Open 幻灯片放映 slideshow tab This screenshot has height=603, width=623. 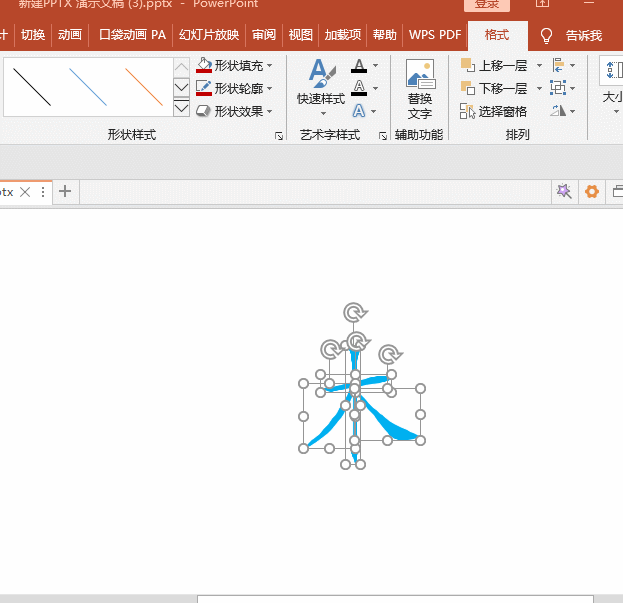209,35
